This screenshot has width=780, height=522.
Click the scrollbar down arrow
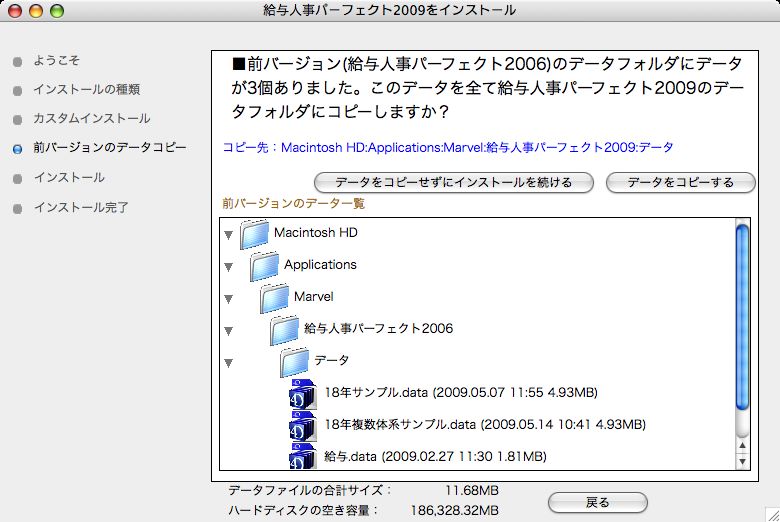tap(742, 461)
